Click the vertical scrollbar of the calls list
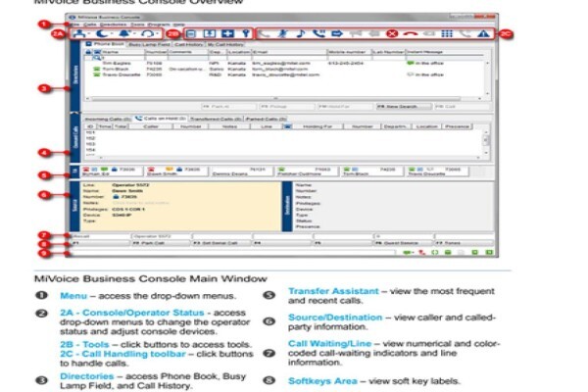 486,141
